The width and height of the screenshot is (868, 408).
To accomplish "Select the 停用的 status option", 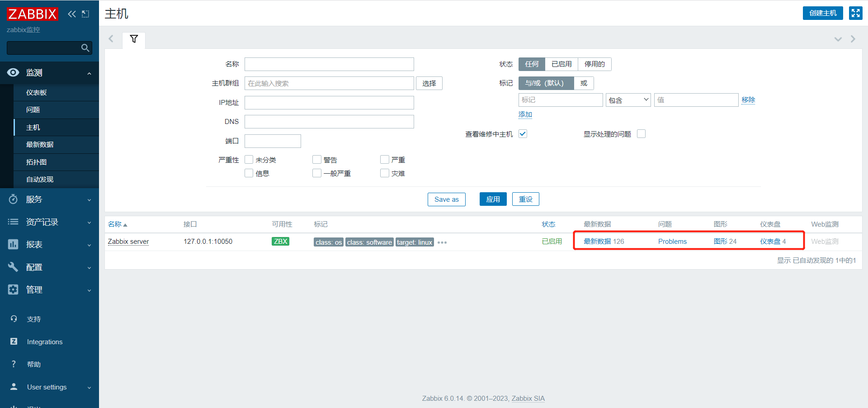I will pyautogui.click(x=594, y=64).
